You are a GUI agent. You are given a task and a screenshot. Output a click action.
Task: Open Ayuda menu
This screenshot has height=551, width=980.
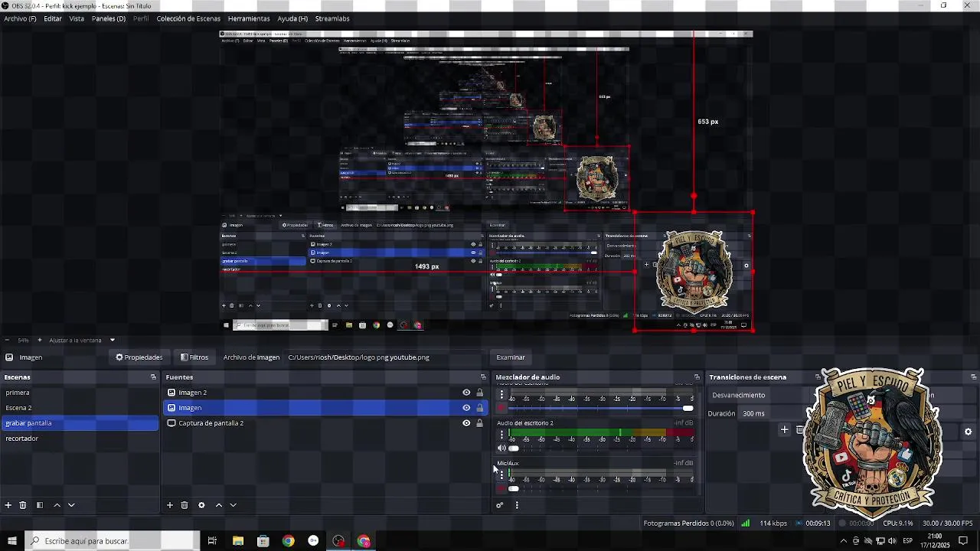pos(292,18)
